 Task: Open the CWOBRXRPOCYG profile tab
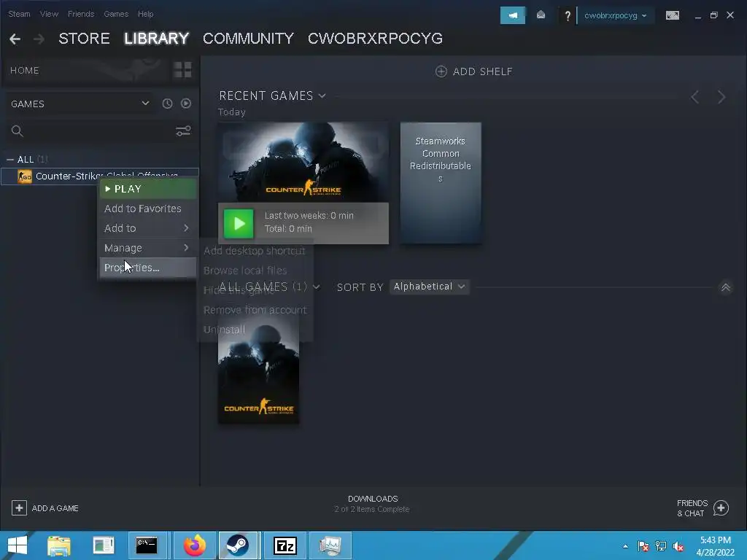pyautogui.click(x=376, y=39)
